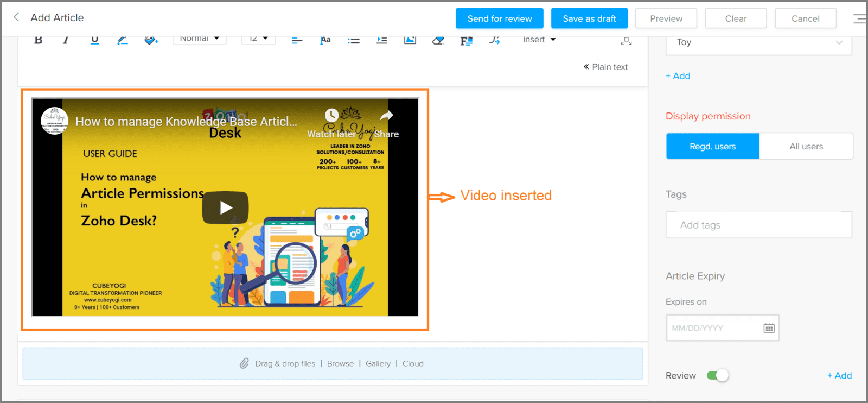Open the font format F icon

[466, 41]
